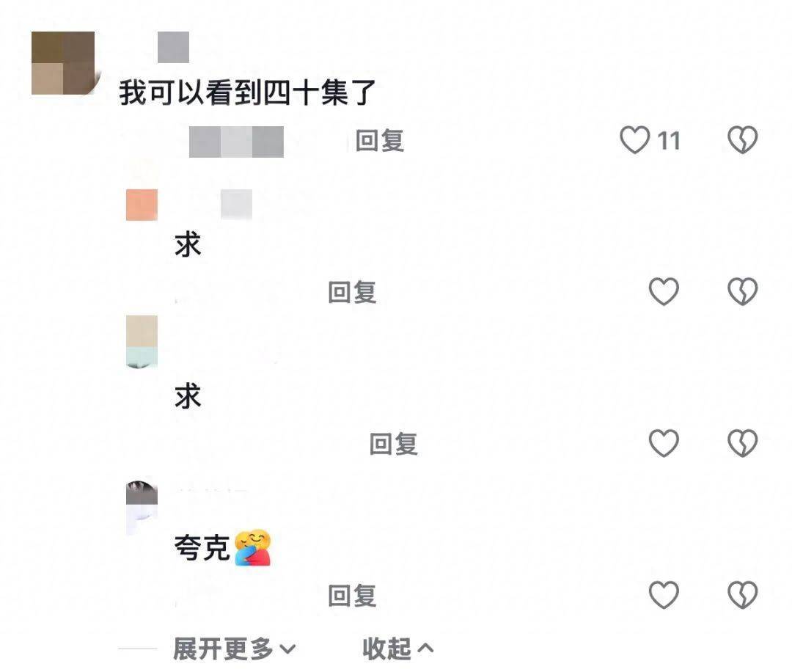This screenshot has height=672, width=792.
Task: Collapse replies with 收起
Action: [397, 649]
